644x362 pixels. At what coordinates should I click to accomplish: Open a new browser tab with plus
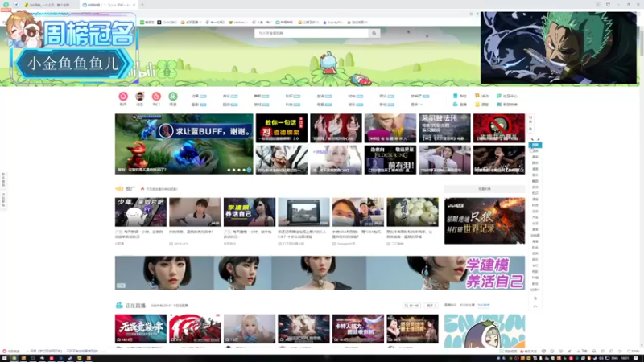click(x=142, y=5)
